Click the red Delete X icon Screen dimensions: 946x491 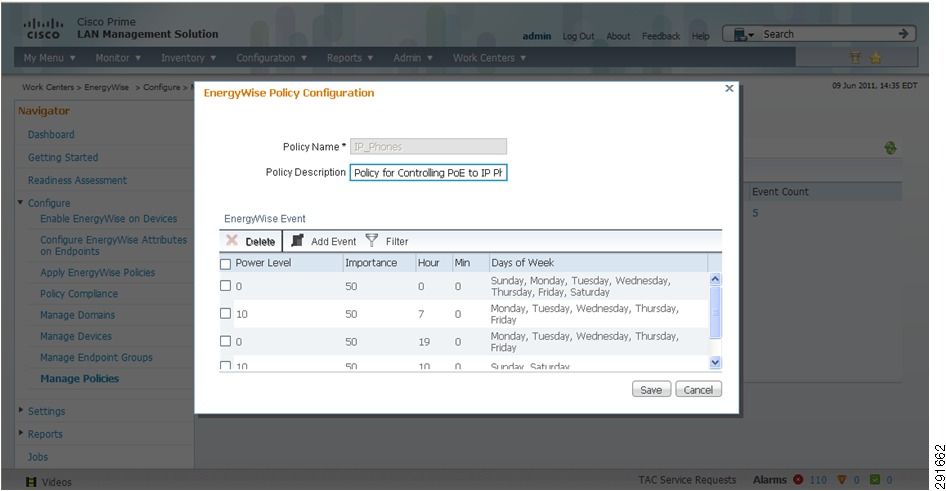pos(232,241)
